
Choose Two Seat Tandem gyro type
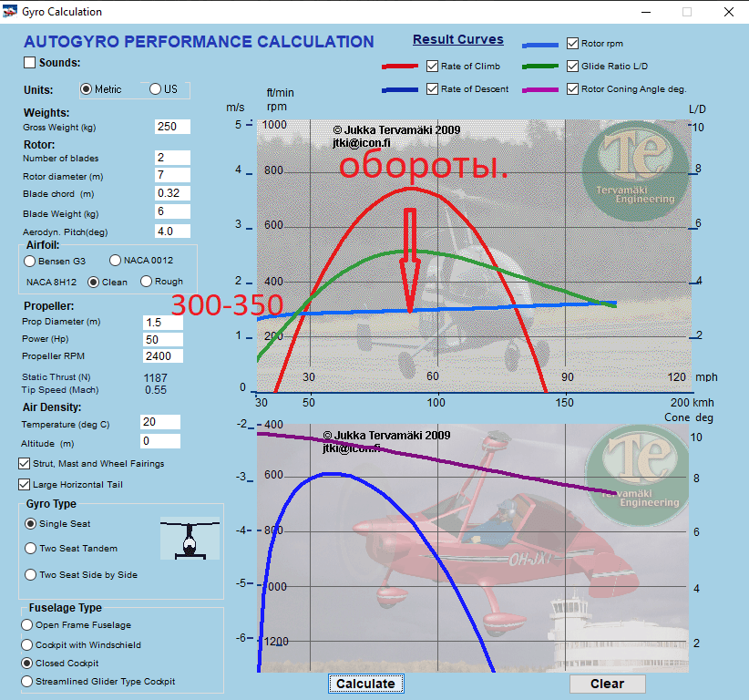tap(30, 547)
